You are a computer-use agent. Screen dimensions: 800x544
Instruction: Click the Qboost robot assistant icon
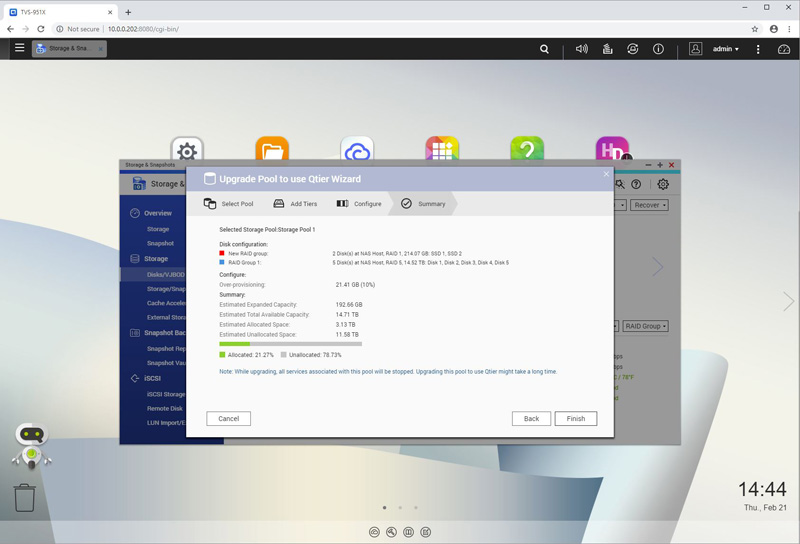pyautogui.click(x=32, y=445)
